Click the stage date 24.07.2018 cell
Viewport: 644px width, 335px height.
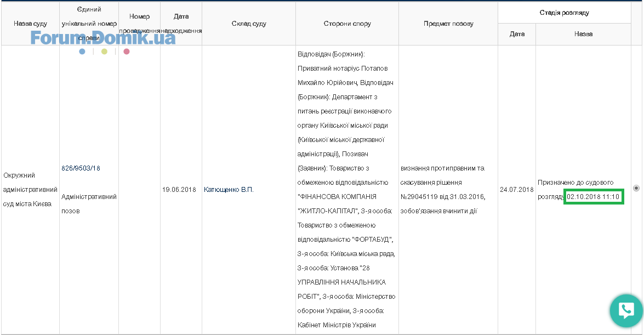pyautogui.click(x=517, y=190)
